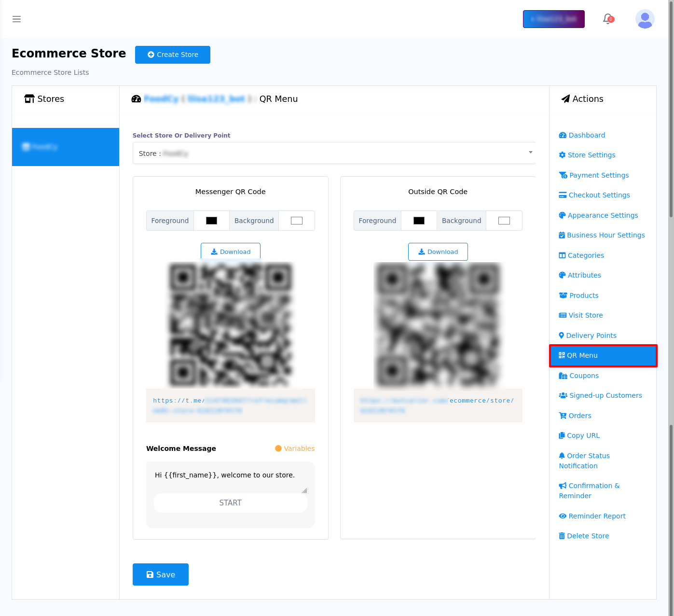Open the notifications bell
Screen dimensions: 674x616
[608, 19]
